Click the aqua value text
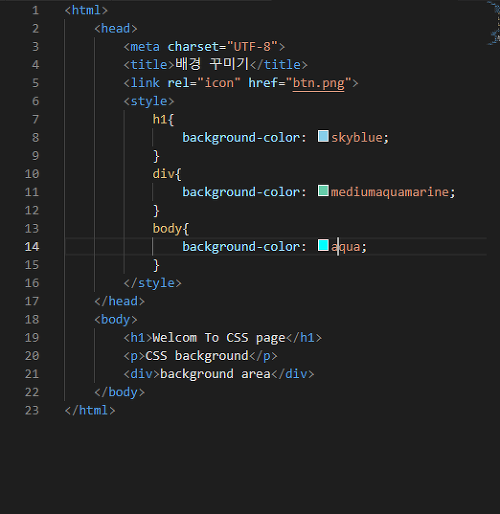Viewport: 500px width, 514px height. 346,247
